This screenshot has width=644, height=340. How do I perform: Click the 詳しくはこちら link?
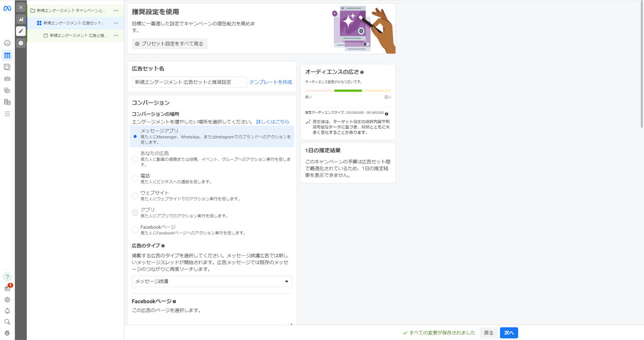click(x=273, y=122)
